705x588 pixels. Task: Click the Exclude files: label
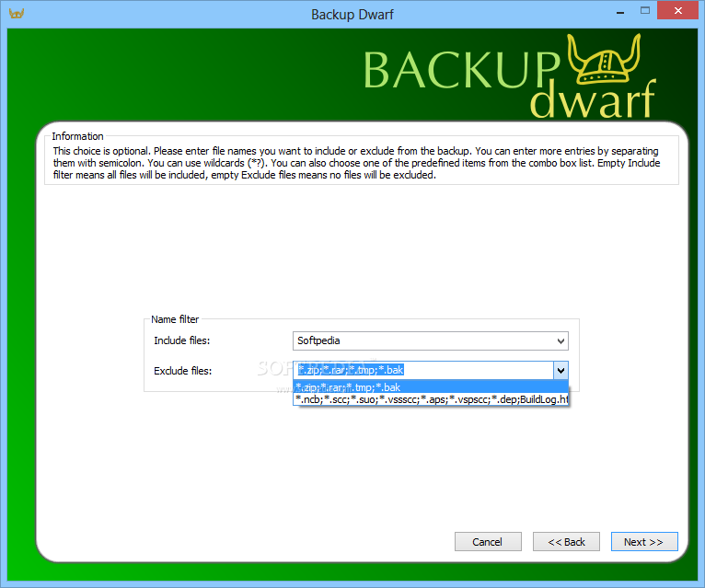pos(182,371)
